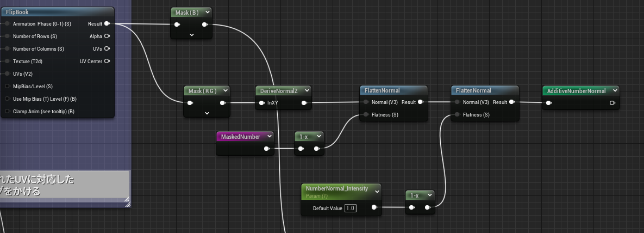
Task: Click the MipBias/Level (S) input pin
Action: pos(8,87)
